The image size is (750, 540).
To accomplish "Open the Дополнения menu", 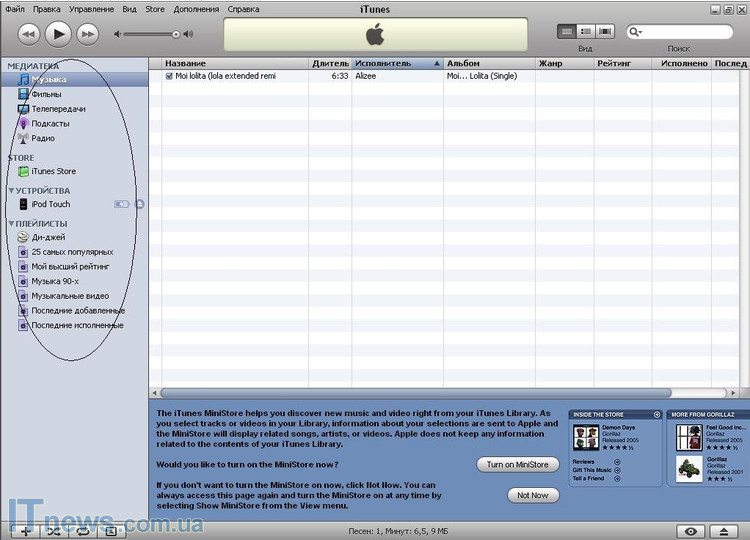I will coord(195,9).
